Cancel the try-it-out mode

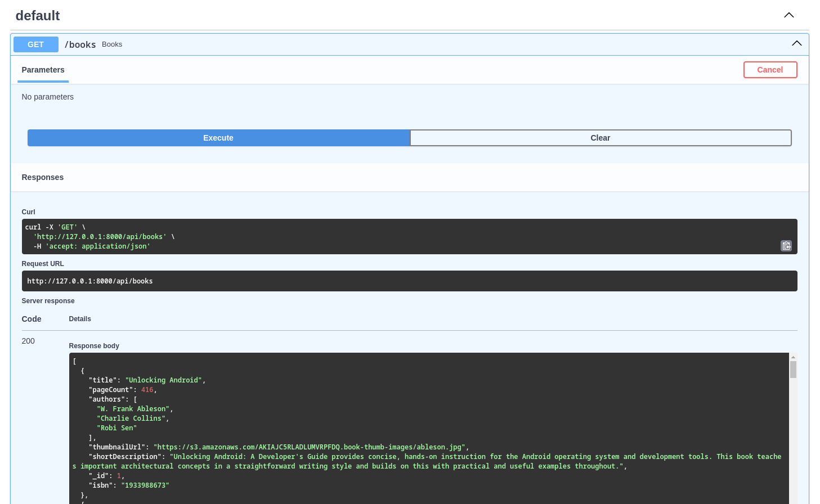(x=770, y=70)
